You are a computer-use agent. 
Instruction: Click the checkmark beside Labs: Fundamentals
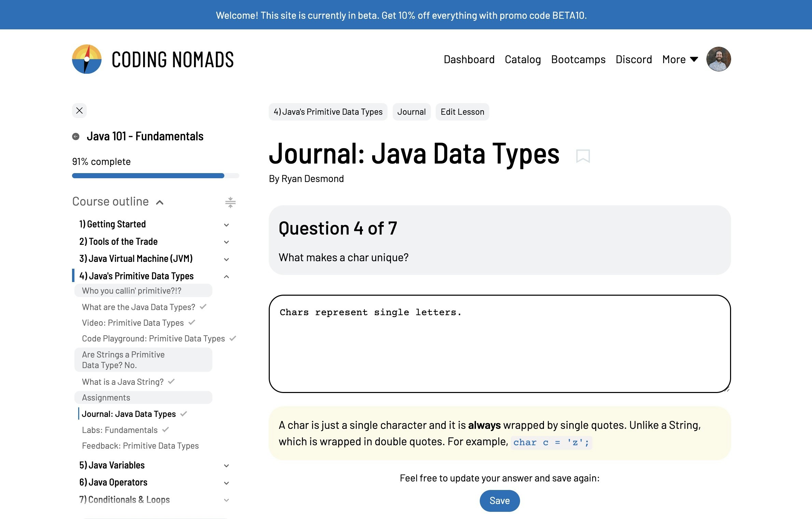pyautogui.click(x=166, y=430)
